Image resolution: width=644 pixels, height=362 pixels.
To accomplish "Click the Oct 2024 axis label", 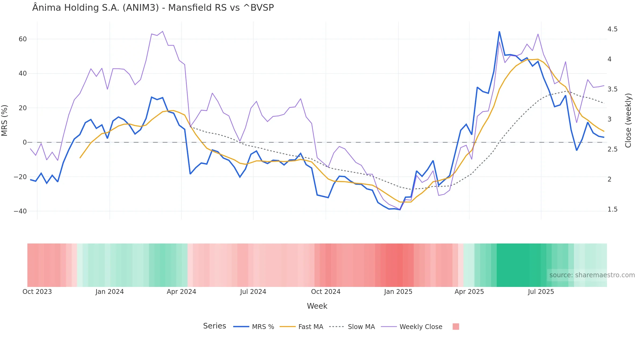I will [x=326, y=292].
